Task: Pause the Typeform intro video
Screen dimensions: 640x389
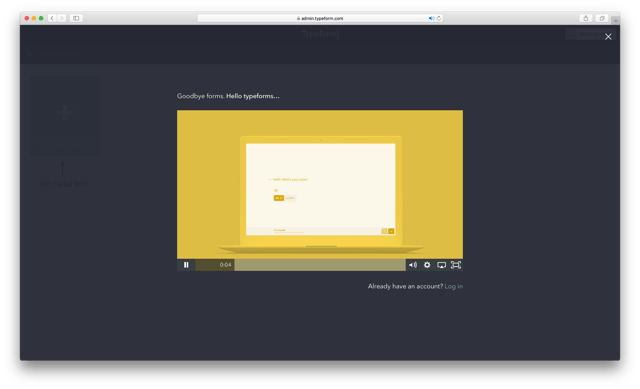Action: click(x=186, y=265)
